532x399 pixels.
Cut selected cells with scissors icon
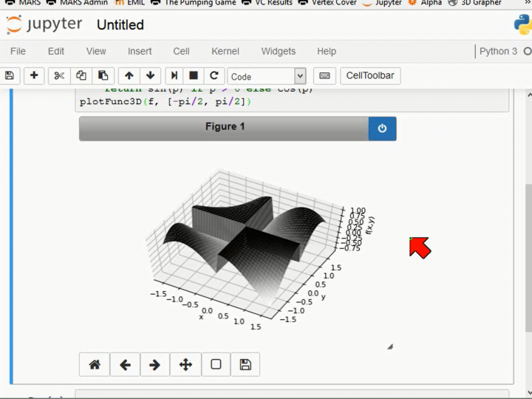(x=59, y=75)
